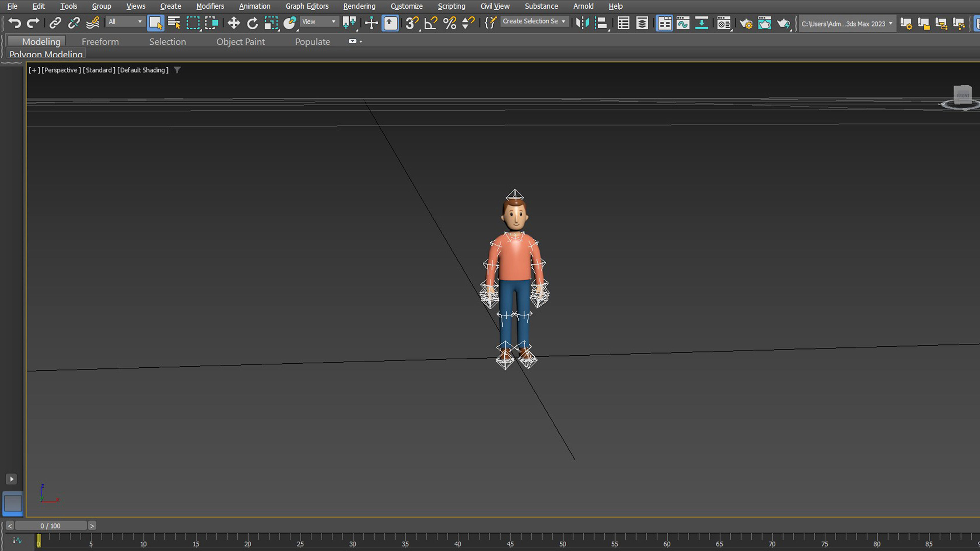The image size is (980, 551).
Task: Step to next frame on time slider
Action: 92,525
